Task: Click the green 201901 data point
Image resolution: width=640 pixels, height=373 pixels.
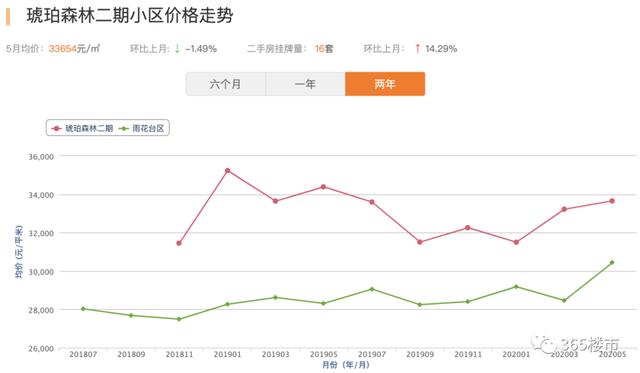Action: coord(227,304)
